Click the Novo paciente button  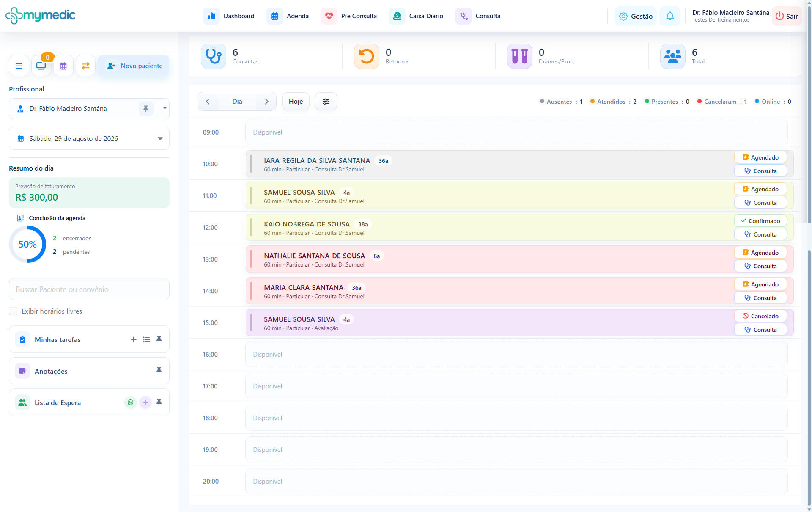pyautogui.click(x=134, y=66)
